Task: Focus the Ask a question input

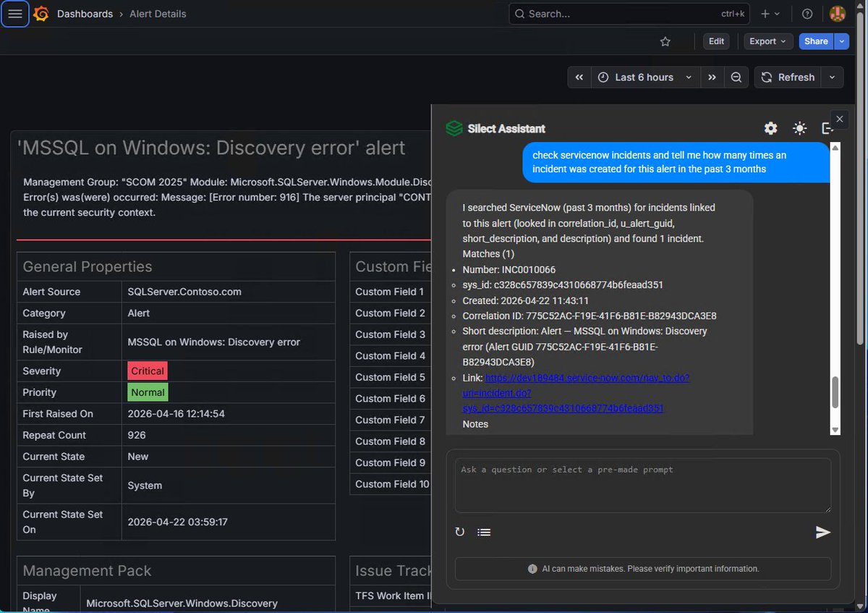Action: point(643,484)
